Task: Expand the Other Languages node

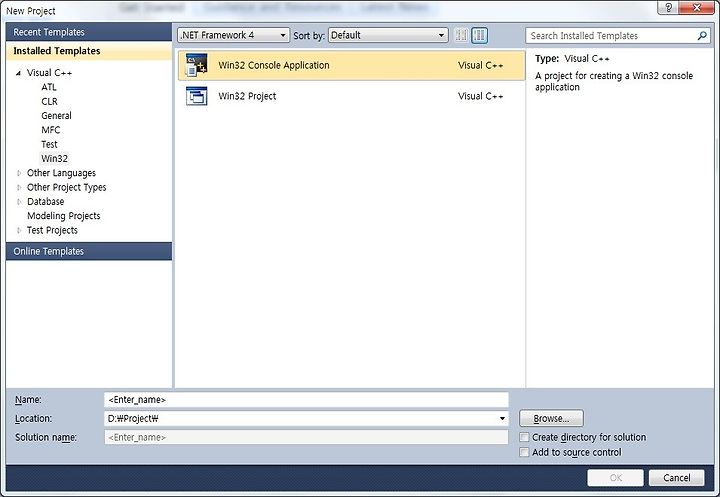Action: [19, 173]
